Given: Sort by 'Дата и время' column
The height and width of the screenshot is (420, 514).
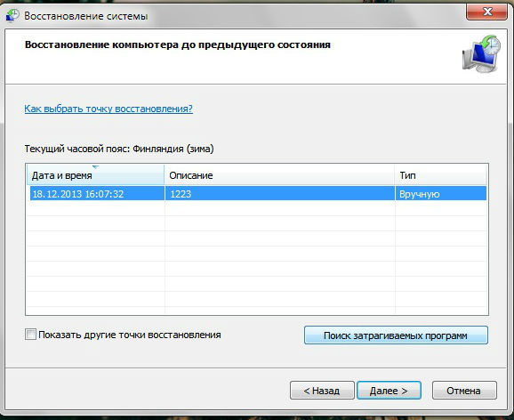Looking at the screenshot, I should (95, 175).
